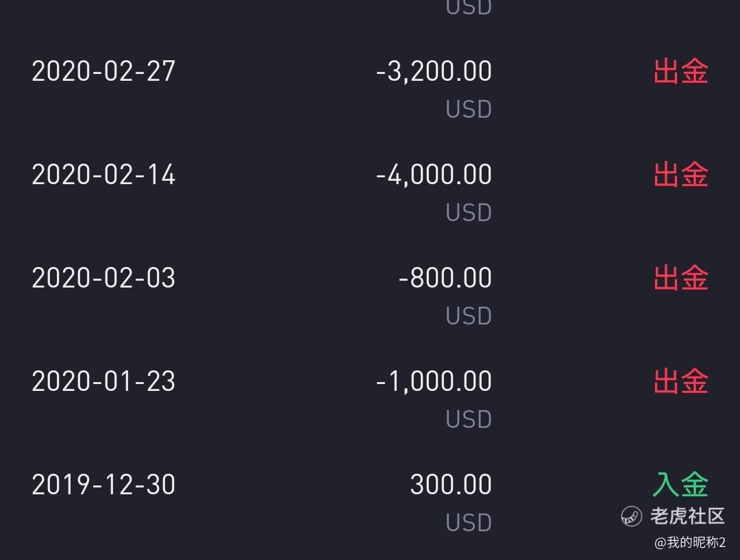Tap the 2020-02-03 transaction date
This screenshot has width=740, height=560.
coord(103,278)
